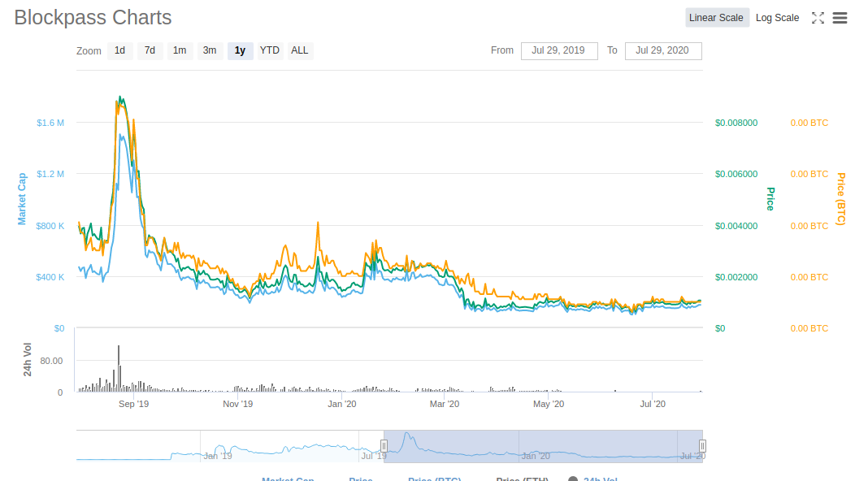Click the left navigator range handle
The height and width of the screenshot is (481, 868).
click(x=384, y=446)
